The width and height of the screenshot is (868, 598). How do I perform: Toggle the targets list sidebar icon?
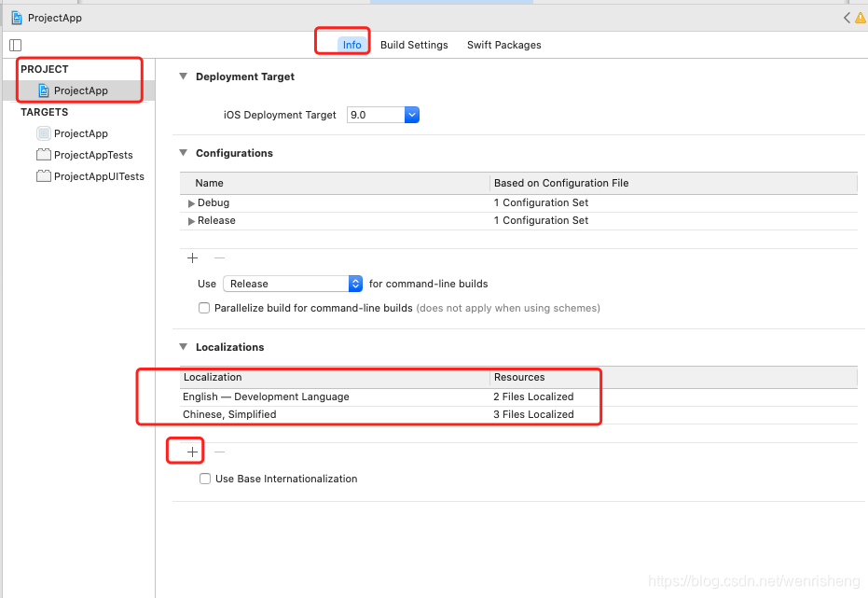pyautogui.click(x=16, y=45)
